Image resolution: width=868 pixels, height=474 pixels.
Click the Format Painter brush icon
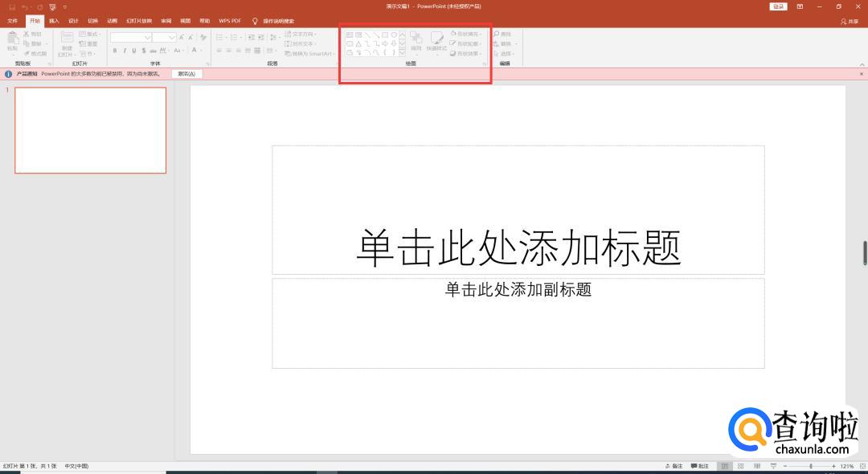(27, 54)
